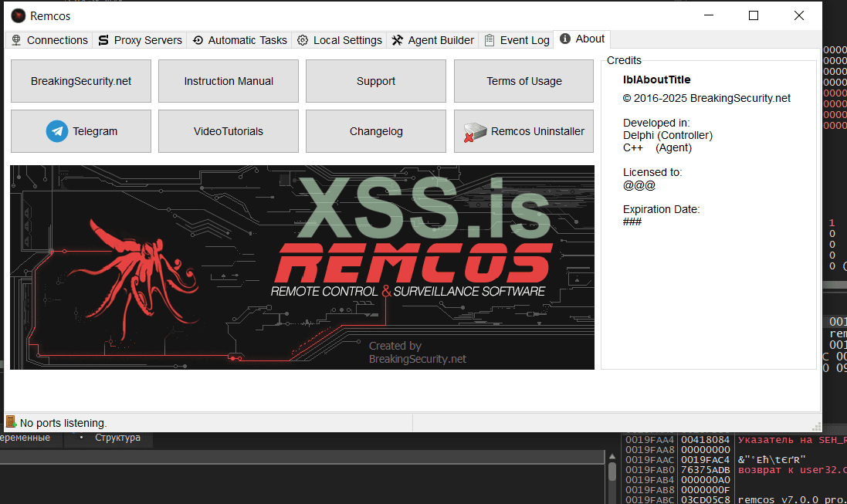This screenshot has width=847, height=504.
Task: Switch to the Структура tab below
Action: pos(117,438)
